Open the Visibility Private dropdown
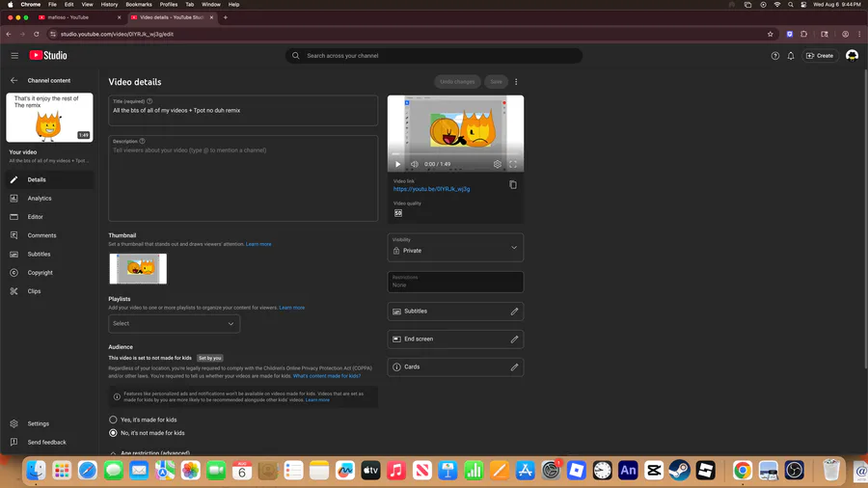868x488 pixels. [x=455, y=247]
